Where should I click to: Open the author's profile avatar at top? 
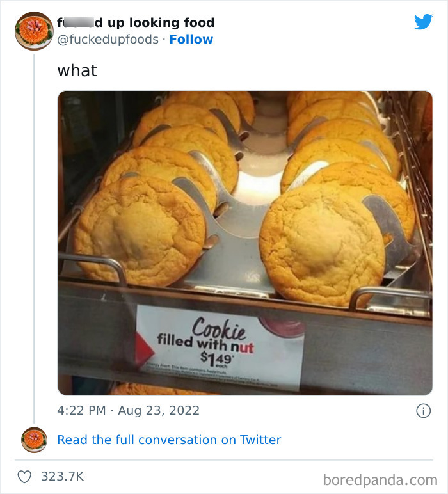point(33,31)
